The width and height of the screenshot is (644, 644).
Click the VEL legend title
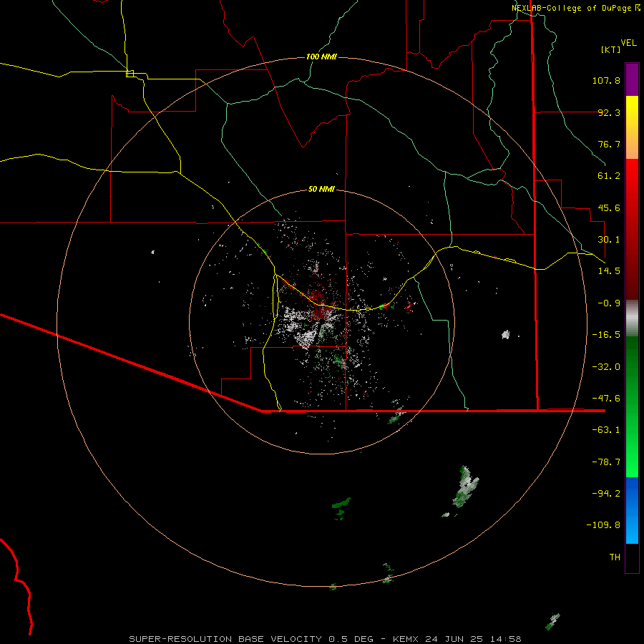628,43
